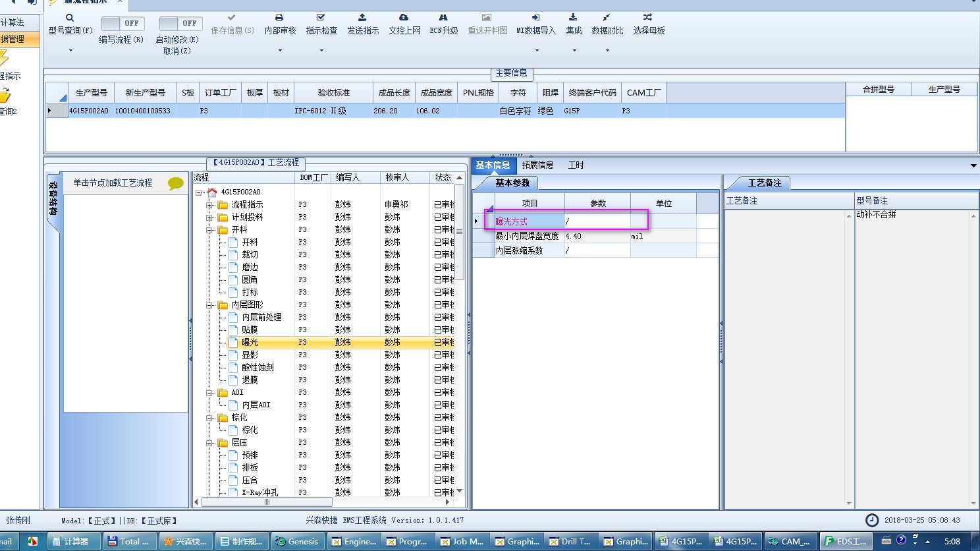Switch to 基本信息 tab

tap(493, 165)
